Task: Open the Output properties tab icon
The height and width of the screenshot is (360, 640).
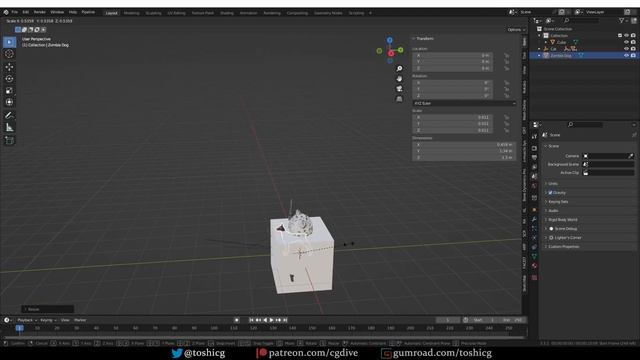Action: [x=534, y=158]
